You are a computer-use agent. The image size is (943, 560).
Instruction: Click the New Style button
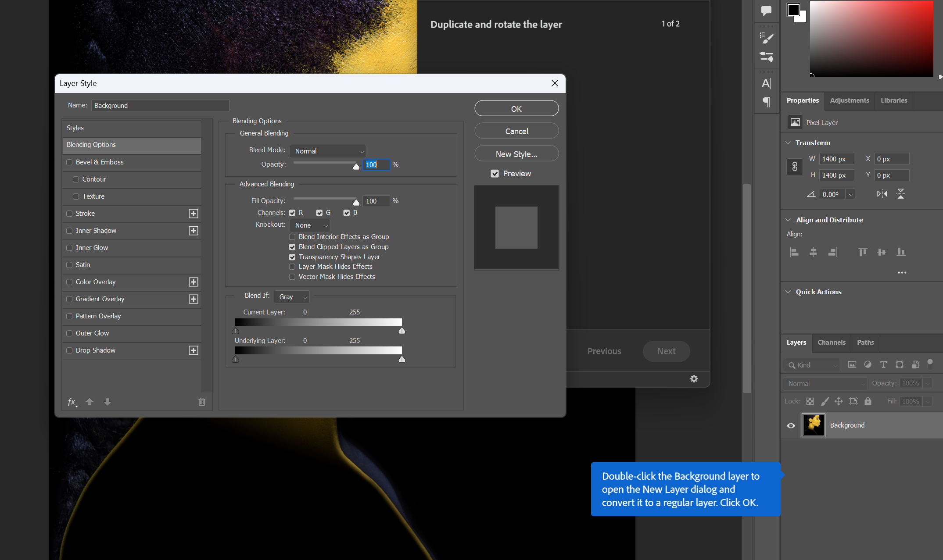[516, 153]
